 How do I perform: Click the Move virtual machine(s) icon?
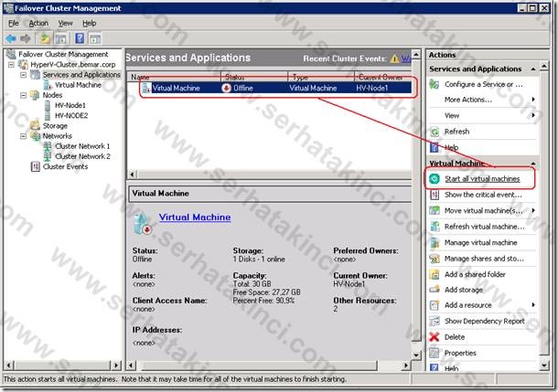pyautogui.click(x=435, y=210)
